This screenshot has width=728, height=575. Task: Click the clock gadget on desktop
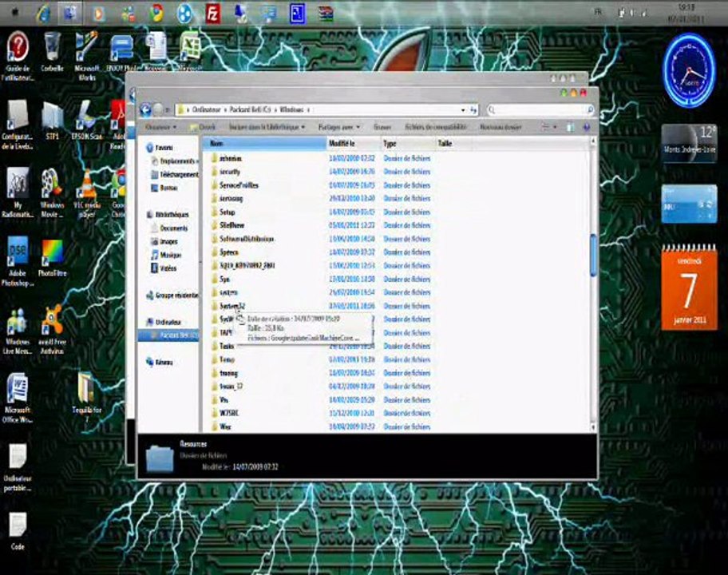pyautogui.click(x=689, y=70)
